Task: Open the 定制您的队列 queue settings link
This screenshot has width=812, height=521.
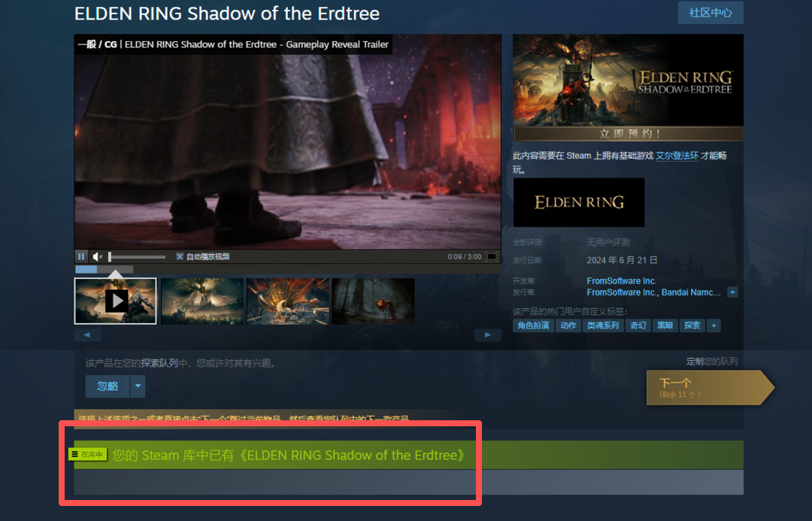Action: (712, 362)
